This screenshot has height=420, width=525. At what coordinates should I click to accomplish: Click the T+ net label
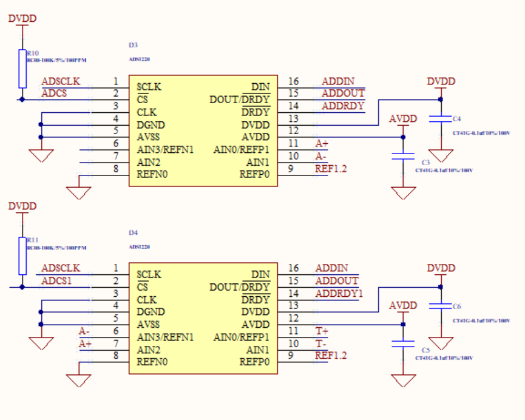click(x=322, y=331)
